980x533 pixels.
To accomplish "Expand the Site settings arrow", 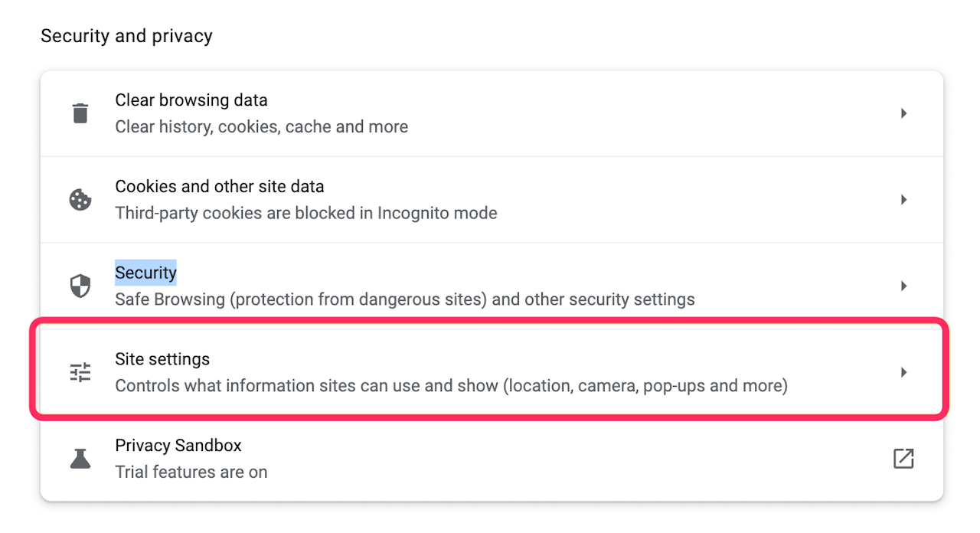I will pos(903,372).
